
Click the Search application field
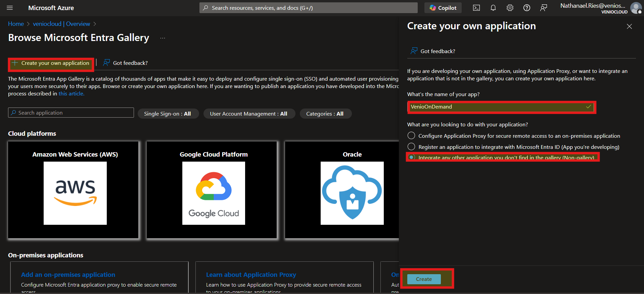(x=71, y=113)
